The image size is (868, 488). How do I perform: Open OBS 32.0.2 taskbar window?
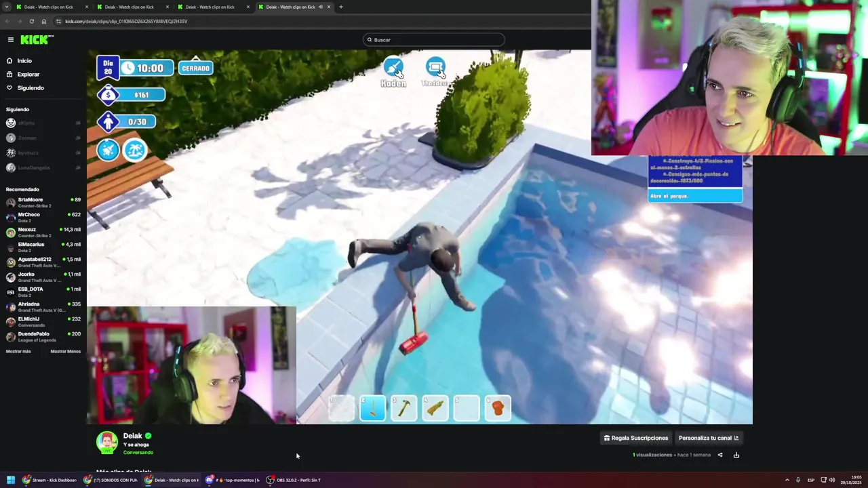click(294, 480)
